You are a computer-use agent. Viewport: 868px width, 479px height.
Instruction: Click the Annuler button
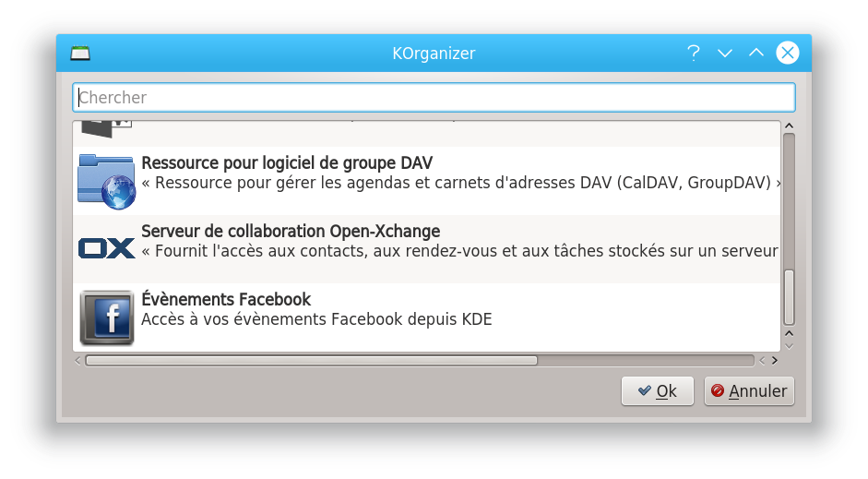749,391
